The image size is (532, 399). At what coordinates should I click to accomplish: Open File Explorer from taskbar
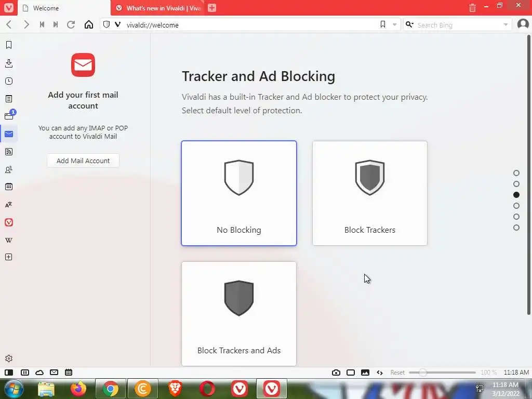[46, 389]
